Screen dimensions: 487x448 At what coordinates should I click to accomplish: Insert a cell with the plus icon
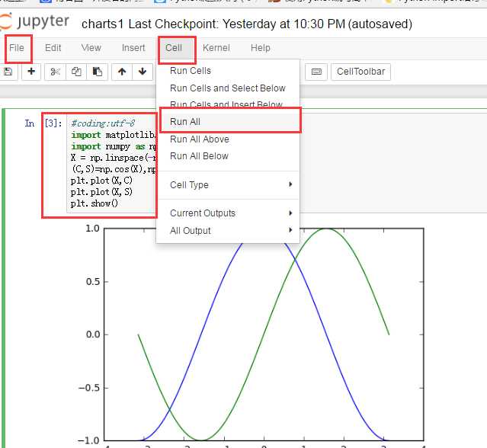click(x=31, y=72)
